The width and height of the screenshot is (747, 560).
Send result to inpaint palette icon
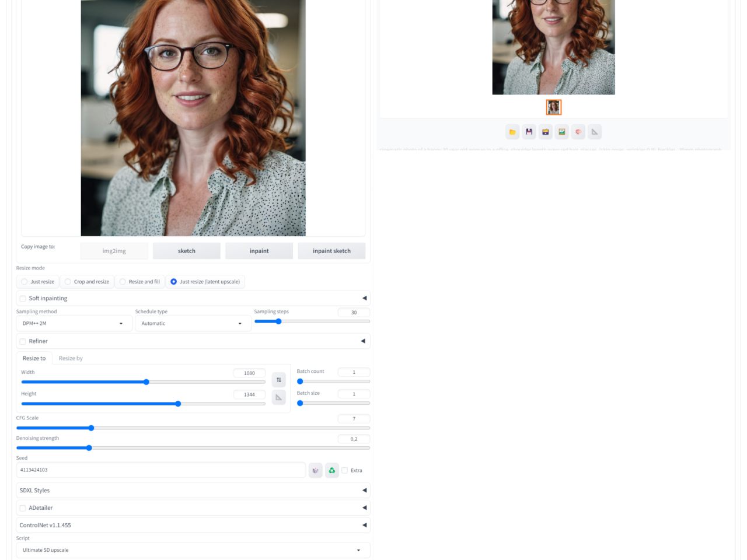(x=578, y=132)
